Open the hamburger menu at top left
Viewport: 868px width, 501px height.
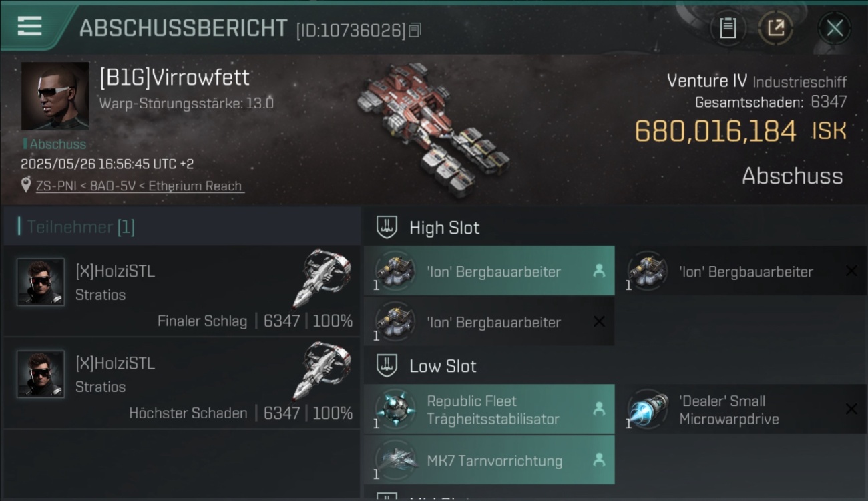click(x=29, y=25)
